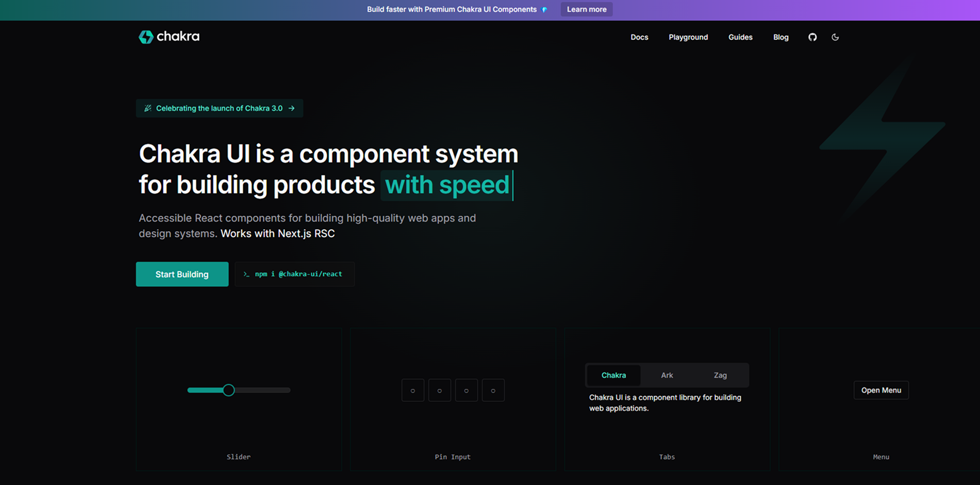
Task: Open the Docs navigation link
Action: click(639, 37)
